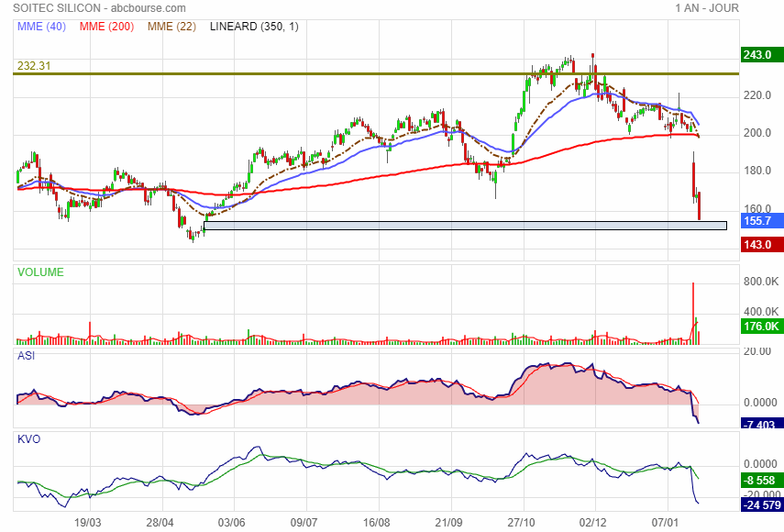Click the 220.0 price axis value
This screenshot has width=784, height=532.
coord(757,95)
